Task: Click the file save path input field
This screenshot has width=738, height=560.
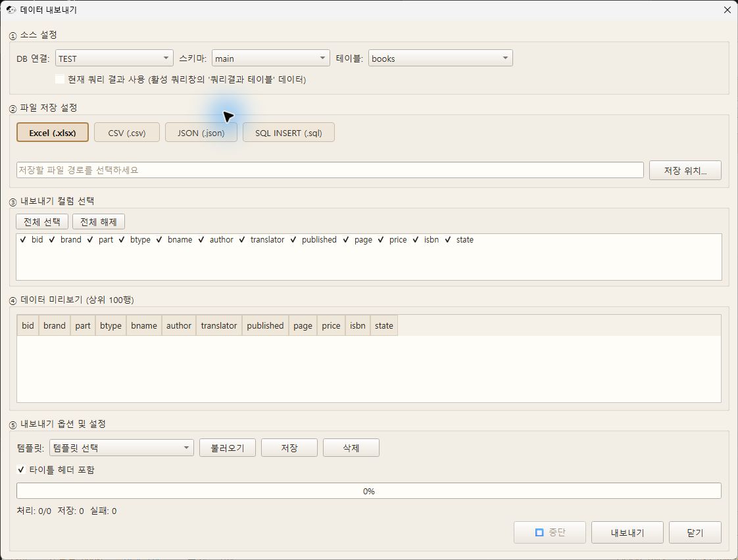Action: tap(330, 170)
